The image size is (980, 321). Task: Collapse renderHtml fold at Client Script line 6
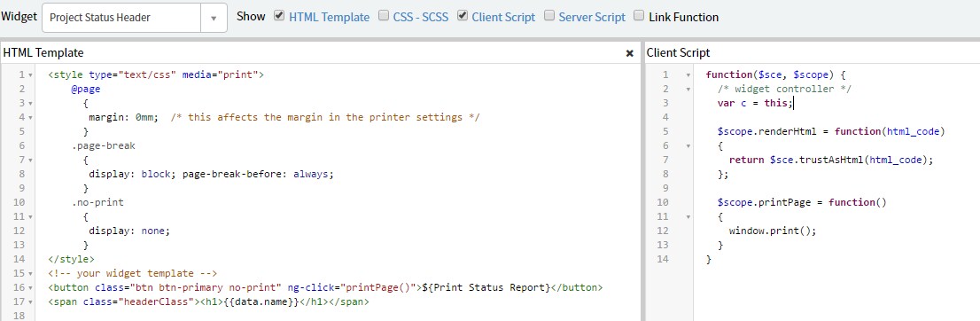(x=688, y=145)
